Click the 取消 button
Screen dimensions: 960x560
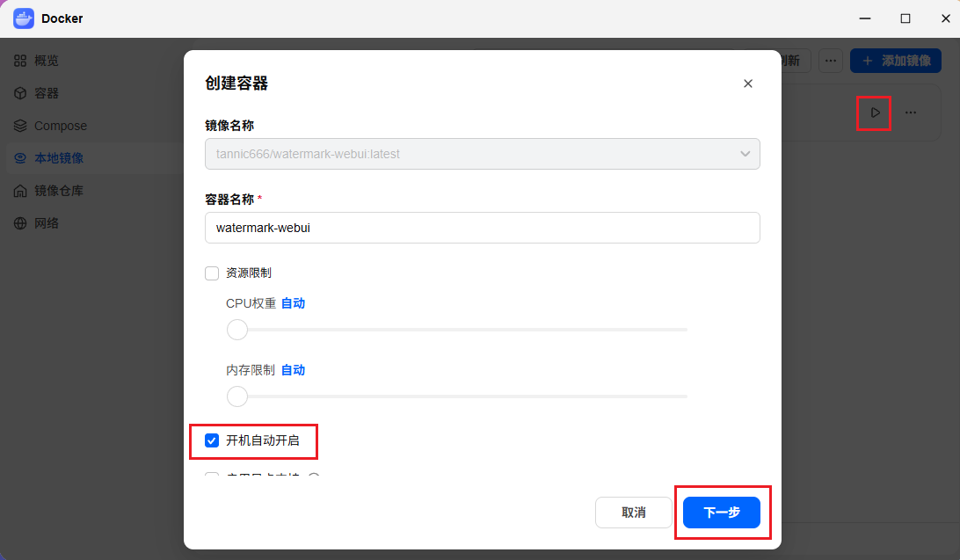click(634, 513)
